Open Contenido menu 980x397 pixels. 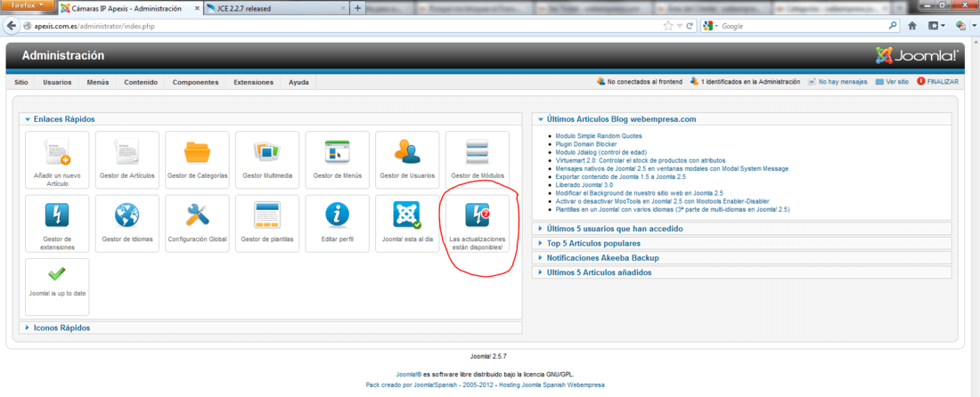(141, 83)
